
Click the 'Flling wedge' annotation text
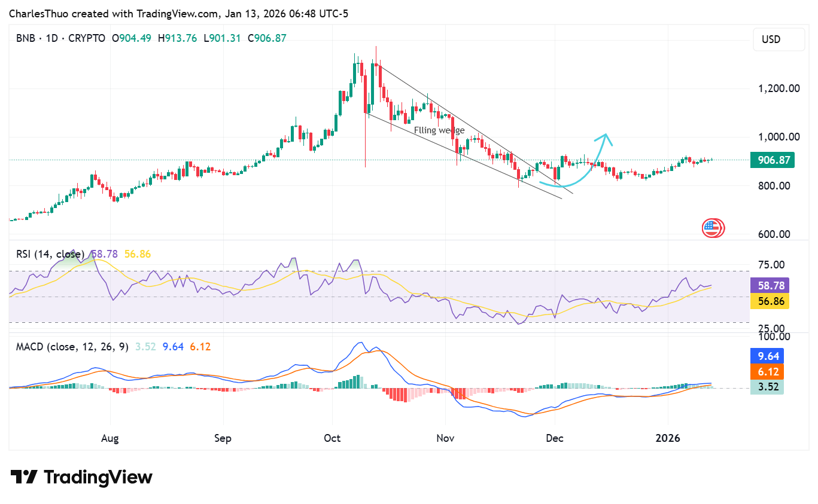click(x=440, y=130)
